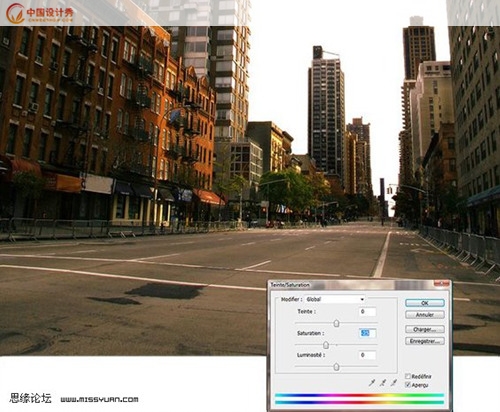Click OK in Teinte/Saturation dialog

425,303
